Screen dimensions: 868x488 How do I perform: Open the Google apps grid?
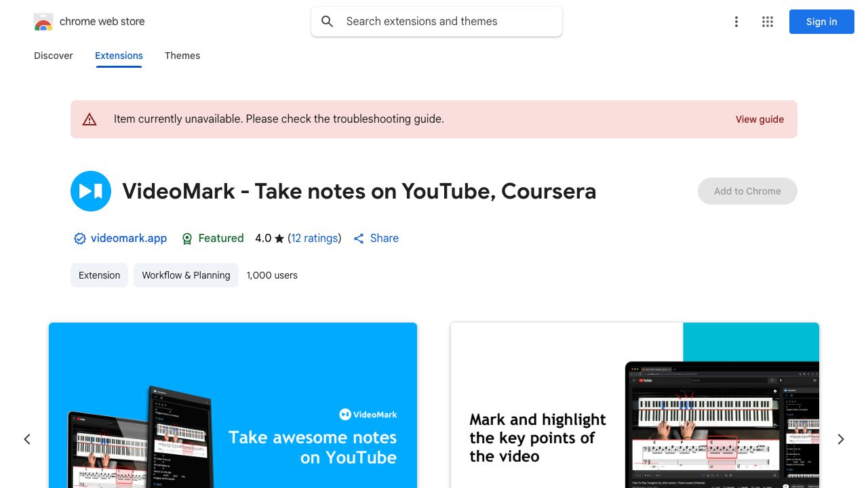tap(768, 22)
